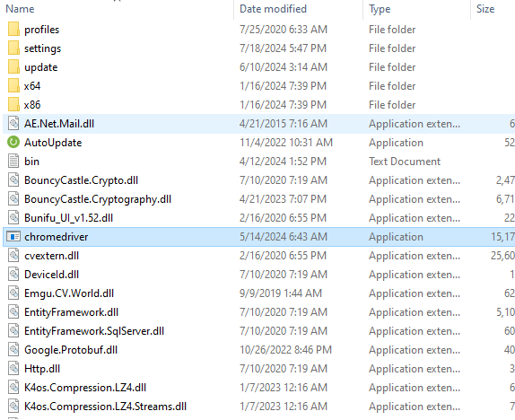Image resolution: width=515 pixels, height=420 pixels.
Task: Click the Google.Protobuf.dll file icon
Action: coord(13,350)
